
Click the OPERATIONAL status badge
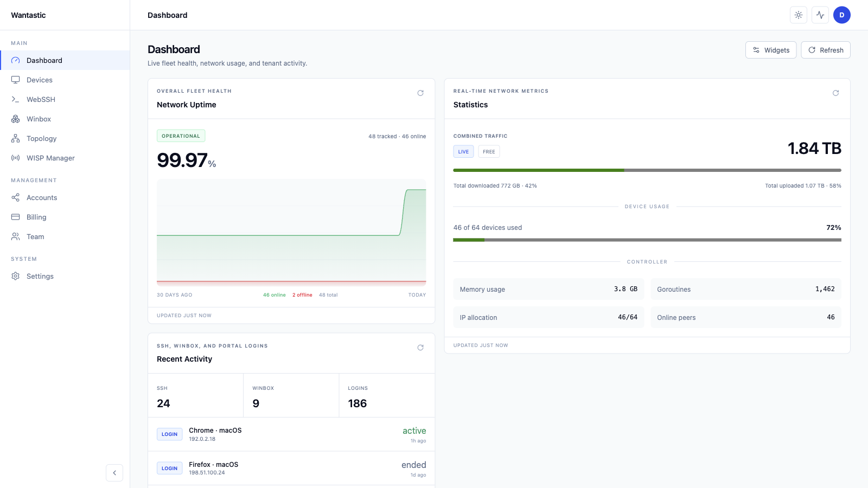(181, 136)
